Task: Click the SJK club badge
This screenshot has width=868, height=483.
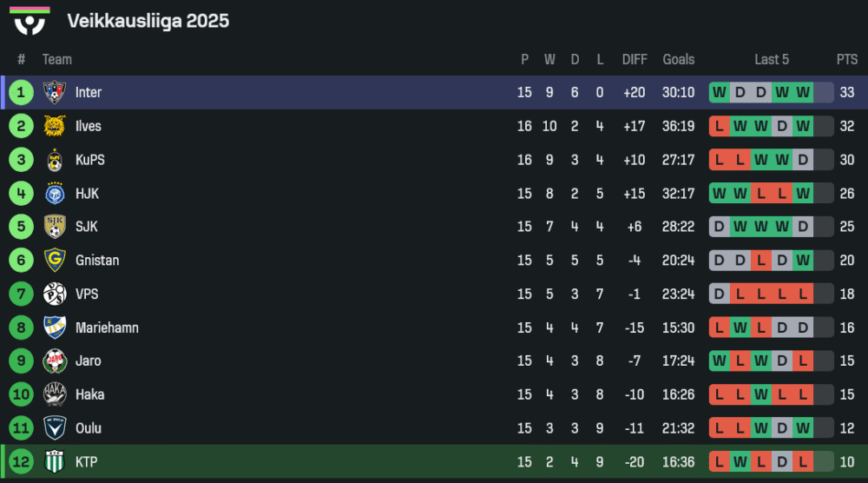Action: point(55,227)
